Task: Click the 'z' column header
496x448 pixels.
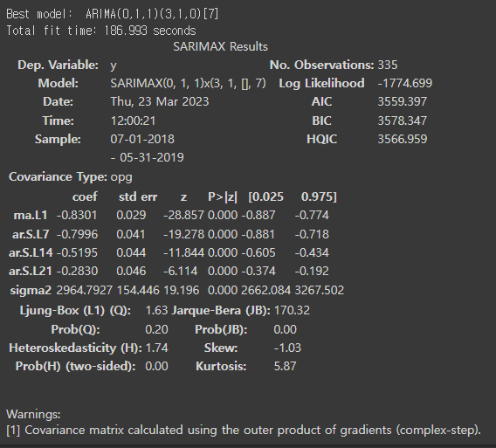Action: pos(183,197)
